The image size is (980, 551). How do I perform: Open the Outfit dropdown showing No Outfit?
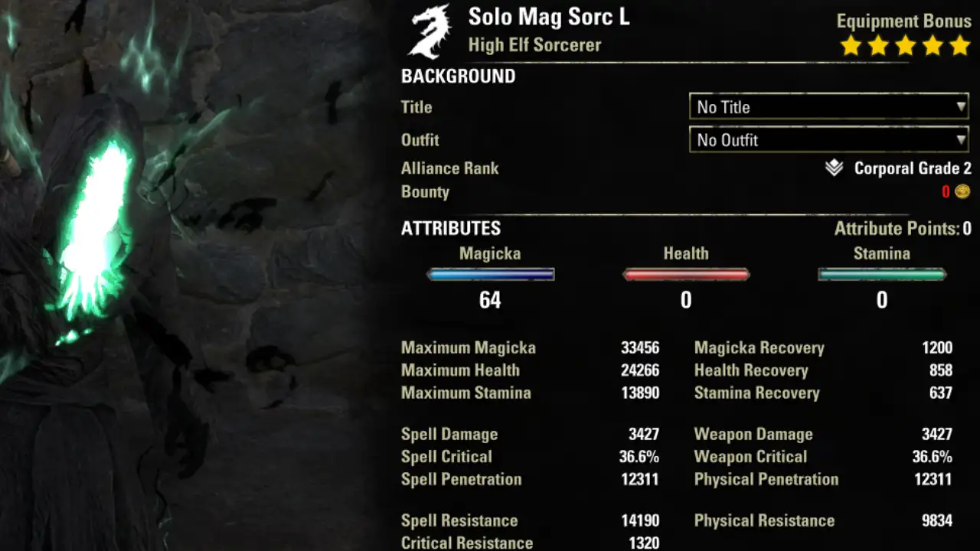click(829, 140)
